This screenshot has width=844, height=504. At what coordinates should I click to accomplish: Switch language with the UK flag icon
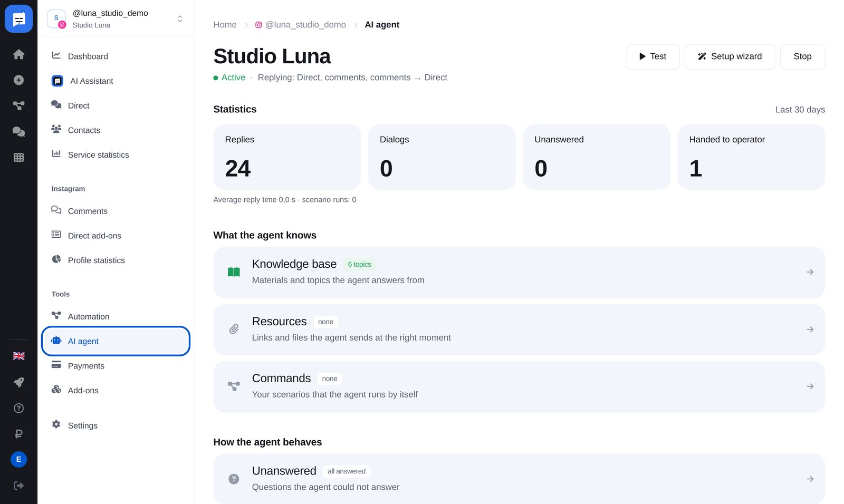(x=18, y=356)
